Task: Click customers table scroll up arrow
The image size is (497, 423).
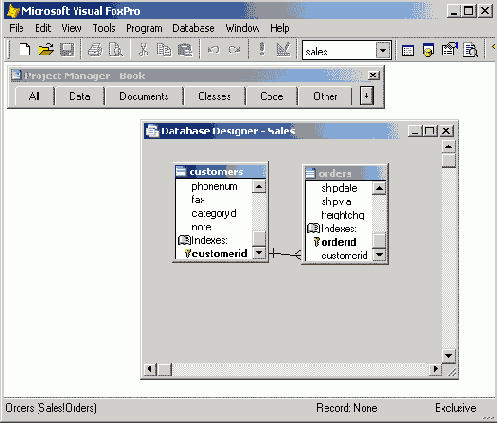Action: [259, 186]
